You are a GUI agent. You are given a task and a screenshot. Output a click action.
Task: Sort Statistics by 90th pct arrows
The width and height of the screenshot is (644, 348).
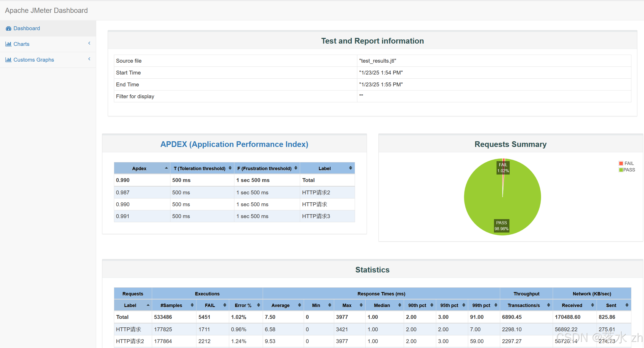pyautogui.click(x=432, y=305)
